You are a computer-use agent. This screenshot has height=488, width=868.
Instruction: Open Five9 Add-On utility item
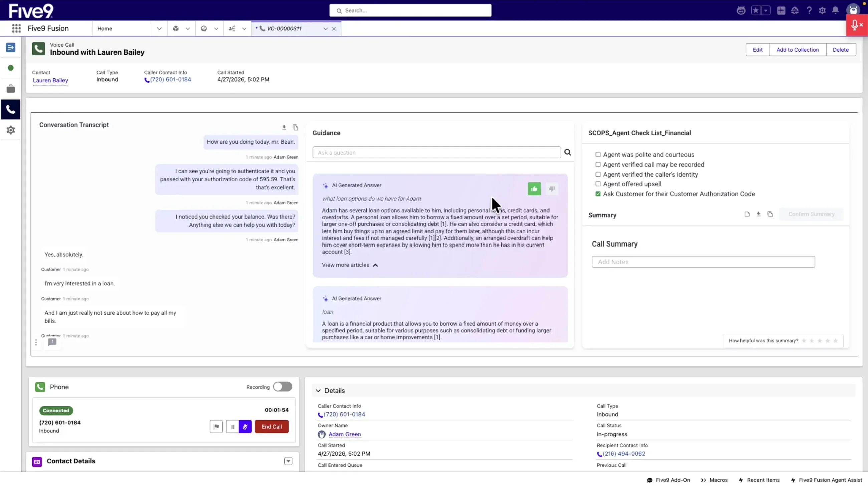[668, 480]
